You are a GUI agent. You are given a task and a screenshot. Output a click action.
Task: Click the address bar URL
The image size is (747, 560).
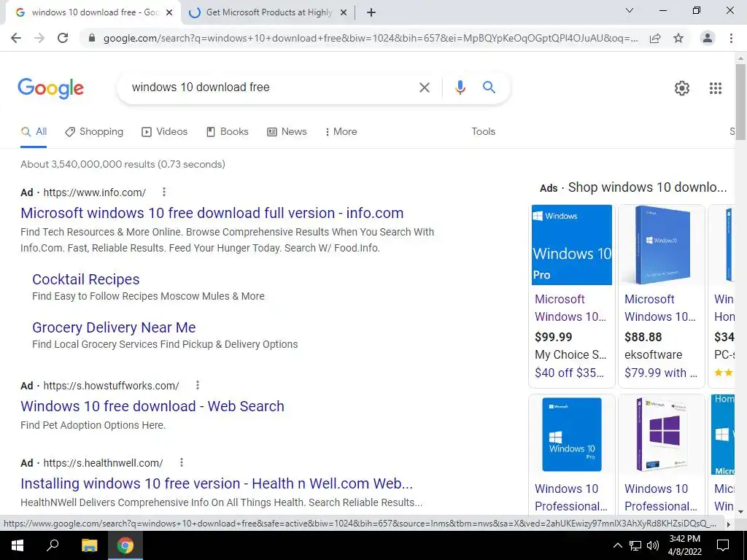(x=371, y=38)
